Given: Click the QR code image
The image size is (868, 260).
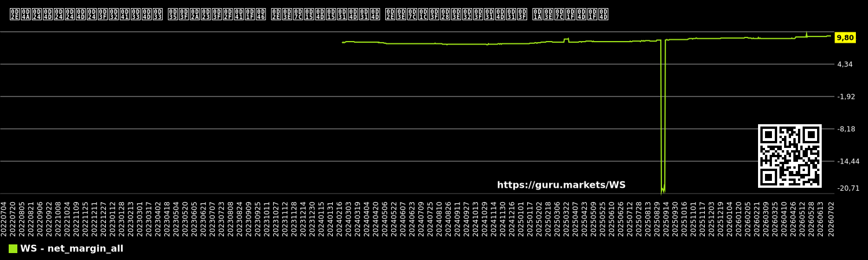Looking at the screenshot, I should pyautogui.click(x=790, y=156).
